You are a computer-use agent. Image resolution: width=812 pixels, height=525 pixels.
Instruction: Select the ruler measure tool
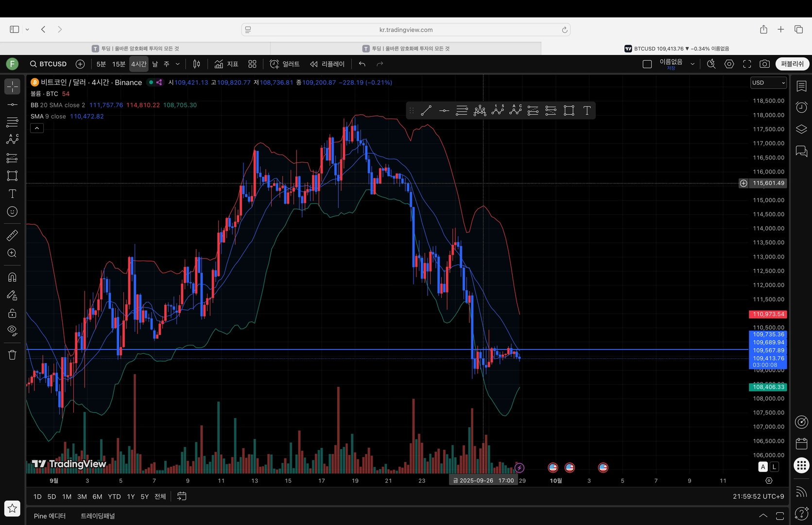tap(12, 236)
